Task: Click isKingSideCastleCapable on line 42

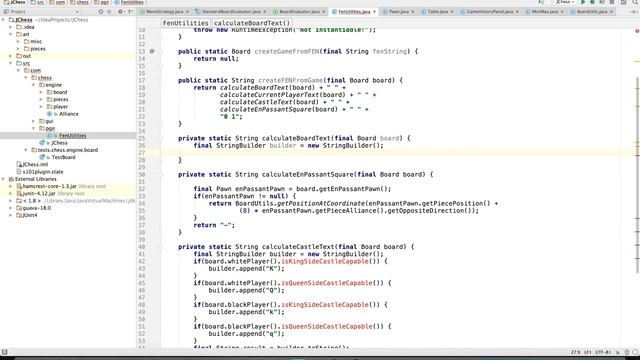Action: coord(325,261)
